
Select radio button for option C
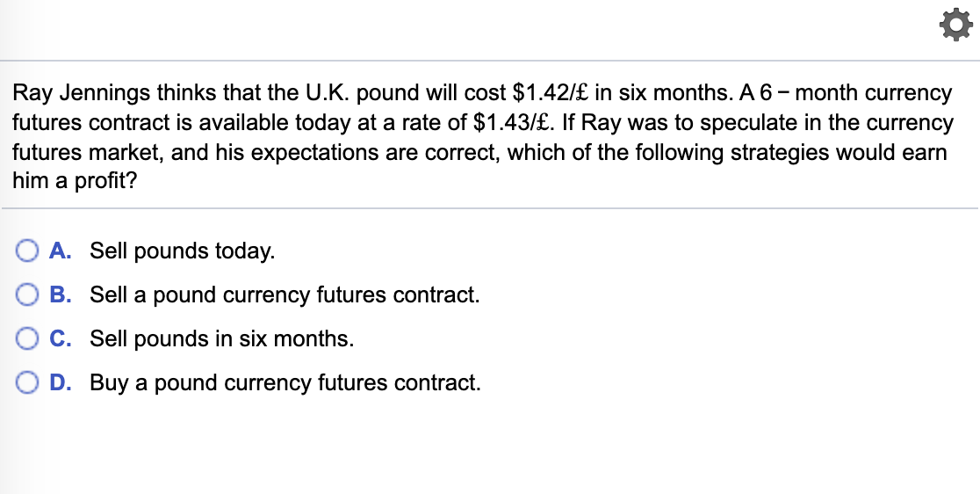(27, 338)
